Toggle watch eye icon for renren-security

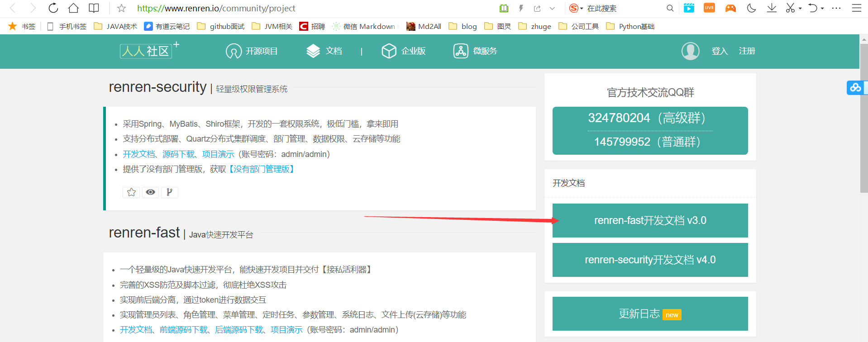[150, 192]
